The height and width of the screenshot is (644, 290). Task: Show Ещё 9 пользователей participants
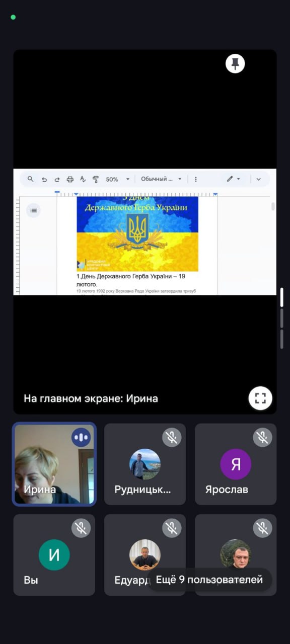[x=209, y=580]
